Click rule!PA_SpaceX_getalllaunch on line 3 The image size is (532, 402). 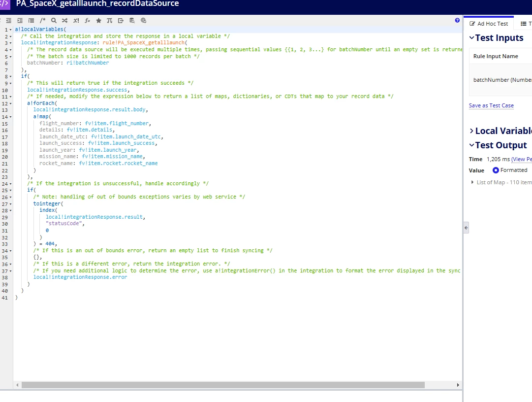tap(144, 43)
